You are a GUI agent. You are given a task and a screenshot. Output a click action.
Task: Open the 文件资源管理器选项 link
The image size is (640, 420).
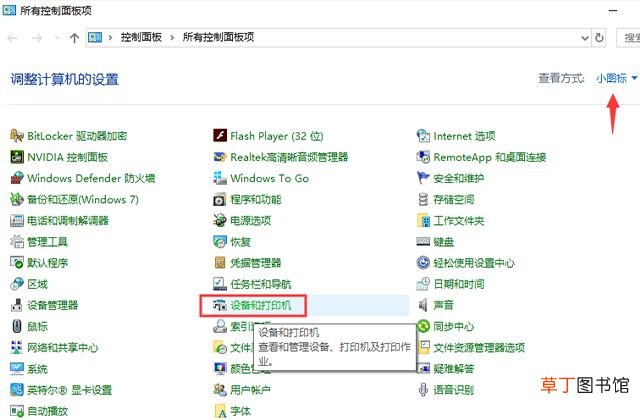[479, 347]
